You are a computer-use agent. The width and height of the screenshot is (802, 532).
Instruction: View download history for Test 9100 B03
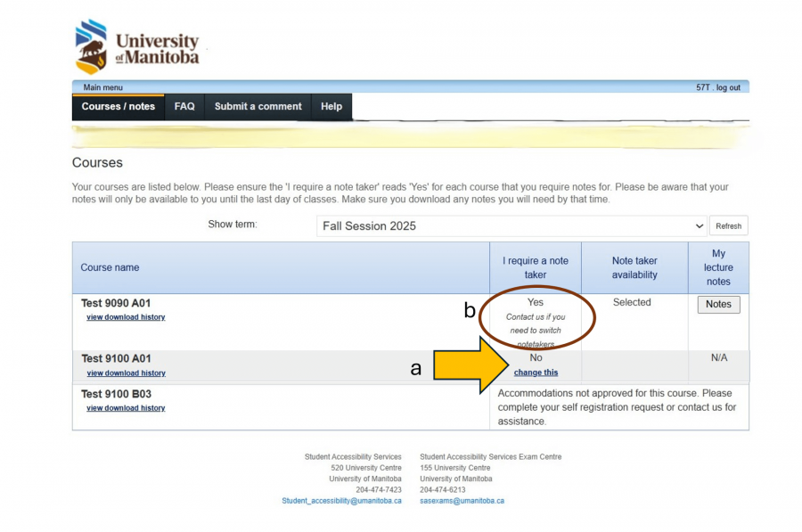click(x=126, y=408)
